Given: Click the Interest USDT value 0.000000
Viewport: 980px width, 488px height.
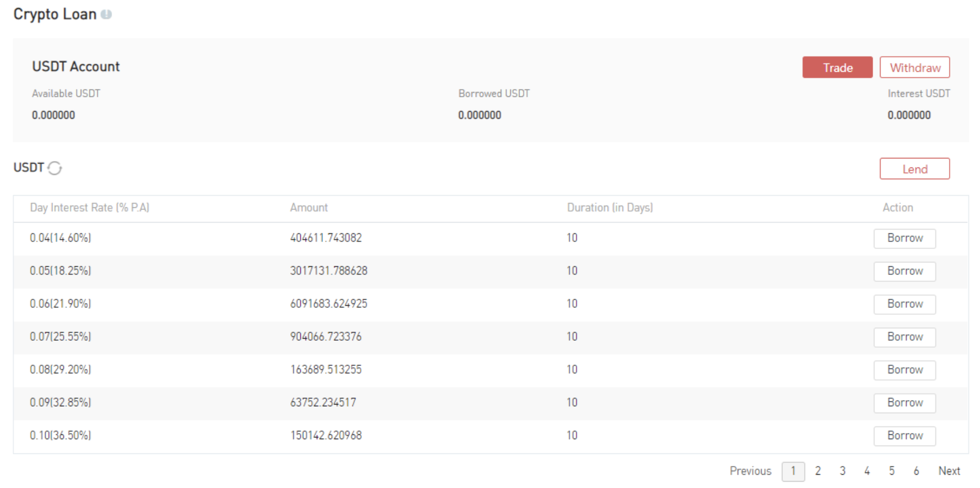Looking at the screenshot, I should pos(909,115).
